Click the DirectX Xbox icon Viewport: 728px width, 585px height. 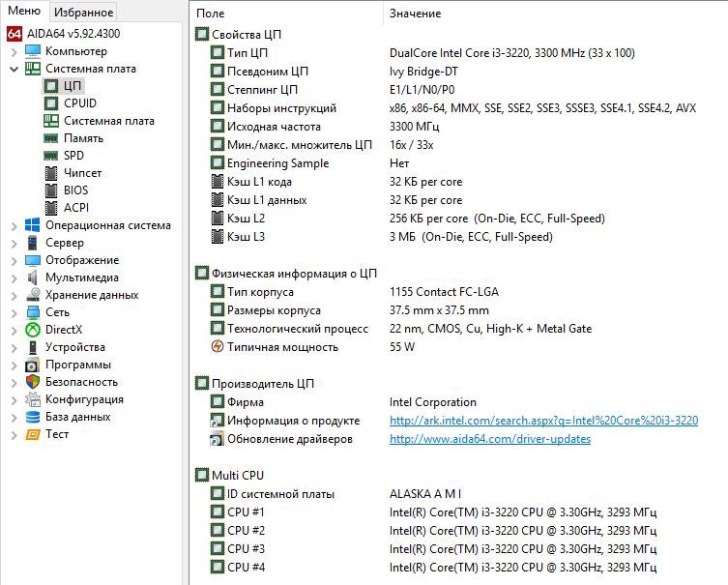coord(33,330)
